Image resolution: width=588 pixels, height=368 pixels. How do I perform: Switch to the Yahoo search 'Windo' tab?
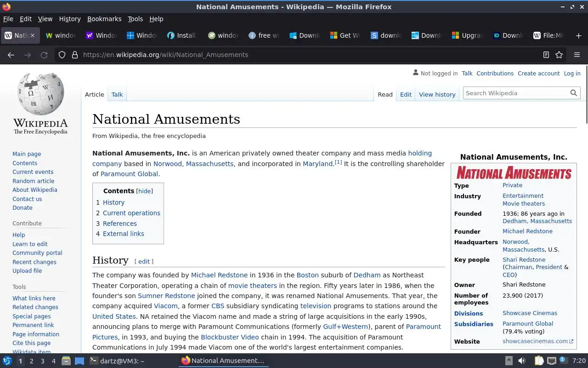click(x=102, y=35)
